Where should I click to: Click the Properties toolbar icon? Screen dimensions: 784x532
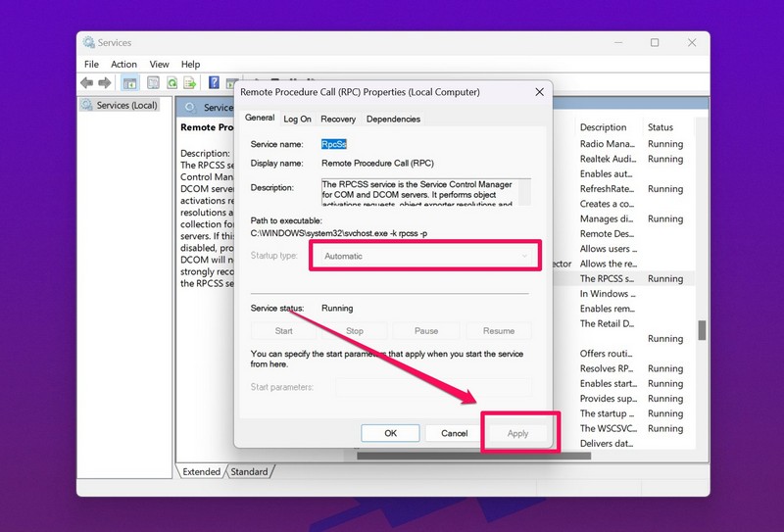point(152,83)
